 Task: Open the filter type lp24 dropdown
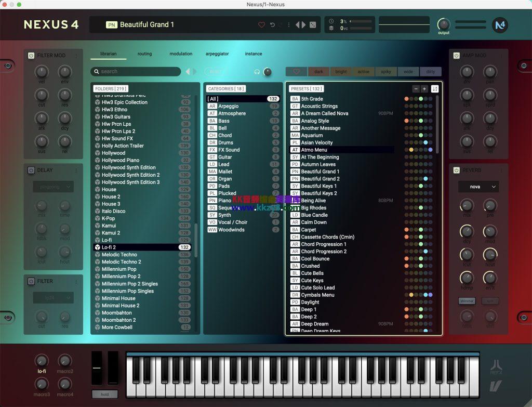pos(53,298)
